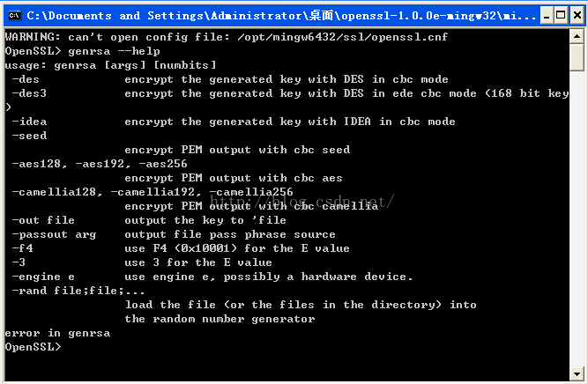Screen dimensions: 588x384
Task: Click the "-des3" option text
Action: tap(29, 92)
